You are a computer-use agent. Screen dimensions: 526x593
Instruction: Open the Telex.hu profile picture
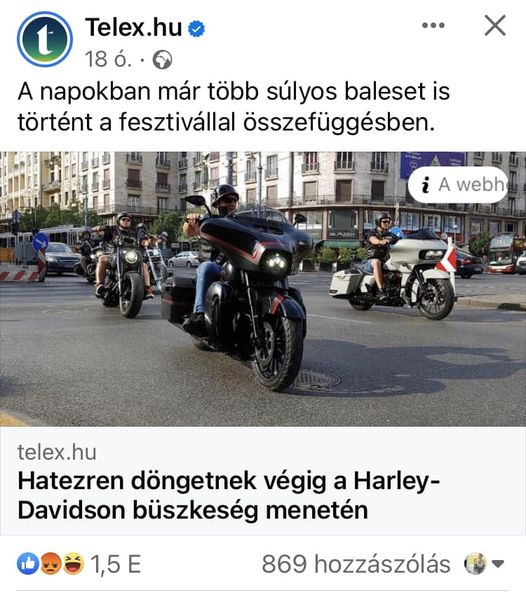(45, 39)
